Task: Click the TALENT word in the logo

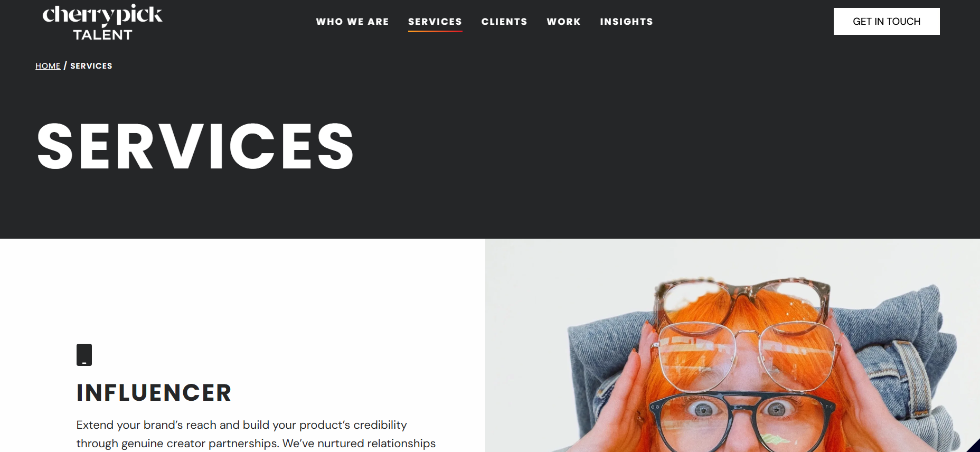Action: tap(102, 35)
